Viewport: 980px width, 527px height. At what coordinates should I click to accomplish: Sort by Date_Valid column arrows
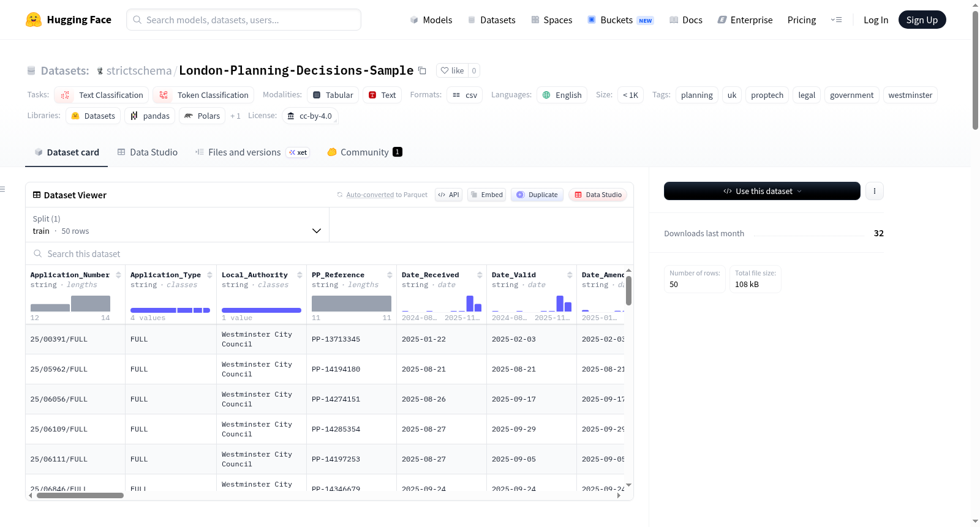click(570, 275)
